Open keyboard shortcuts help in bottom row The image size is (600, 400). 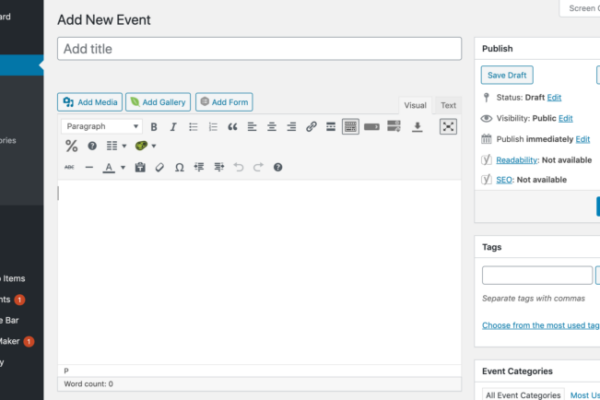click(x=278, y=167)
